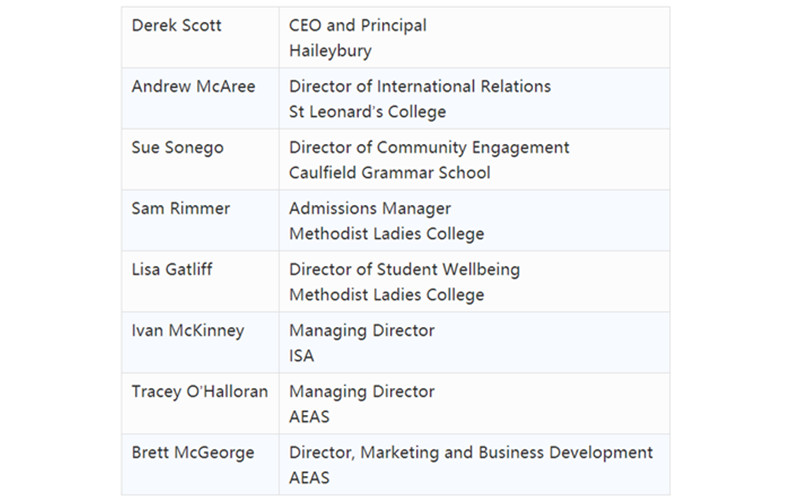Image resolution: width=800 pixels, height=500 pixels.
Task: Select the Caulfield Grammar School text
Action: 389,172
